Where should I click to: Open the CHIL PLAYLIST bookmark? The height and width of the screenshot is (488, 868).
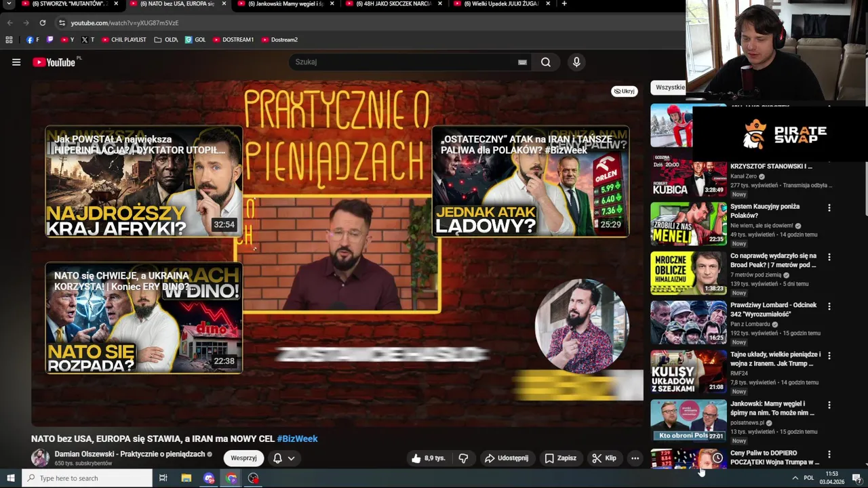pos(123,40)
